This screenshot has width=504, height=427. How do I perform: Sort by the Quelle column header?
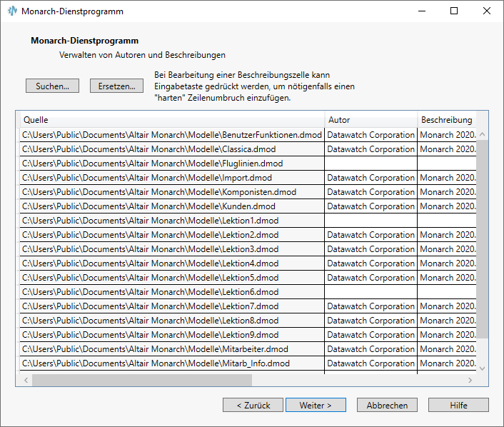171,120
